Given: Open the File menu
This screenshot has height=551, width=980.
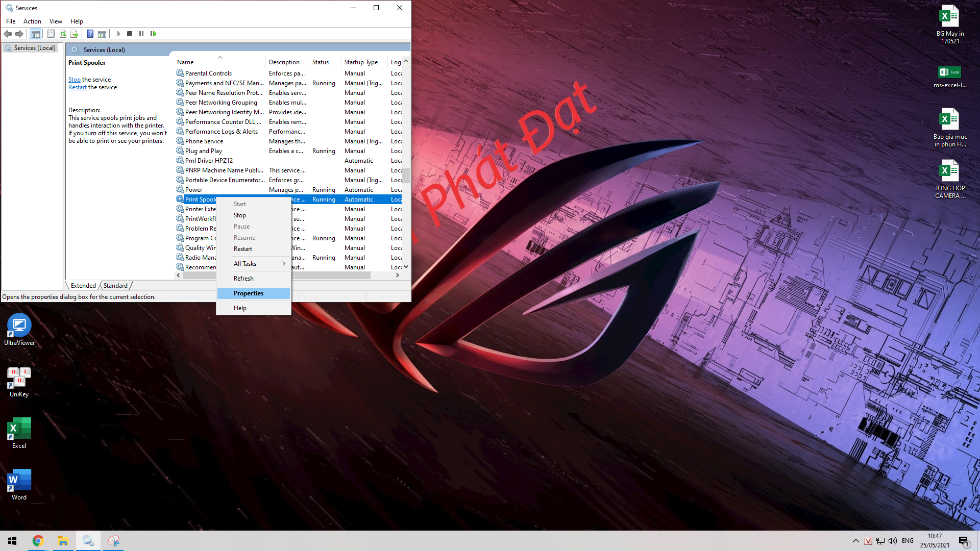Looking at the screenshot, I should [11, 21].
